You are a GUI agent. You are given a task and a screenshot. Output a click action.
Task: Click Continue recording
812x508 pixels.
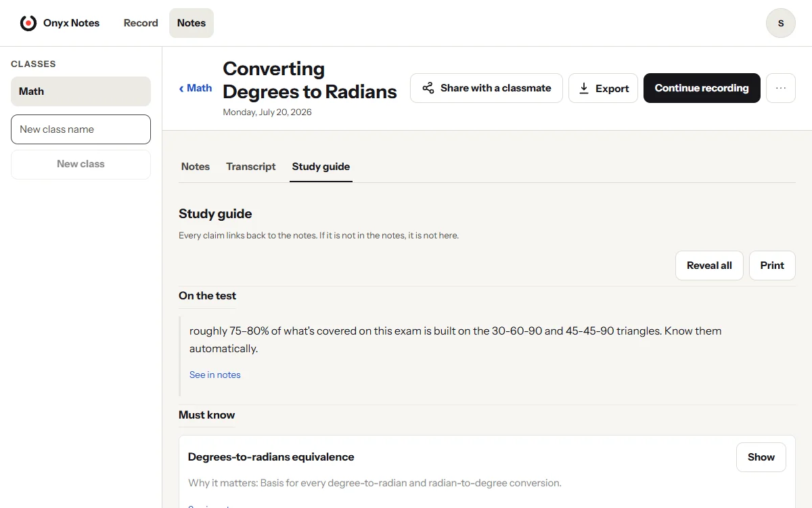(702, 88)
